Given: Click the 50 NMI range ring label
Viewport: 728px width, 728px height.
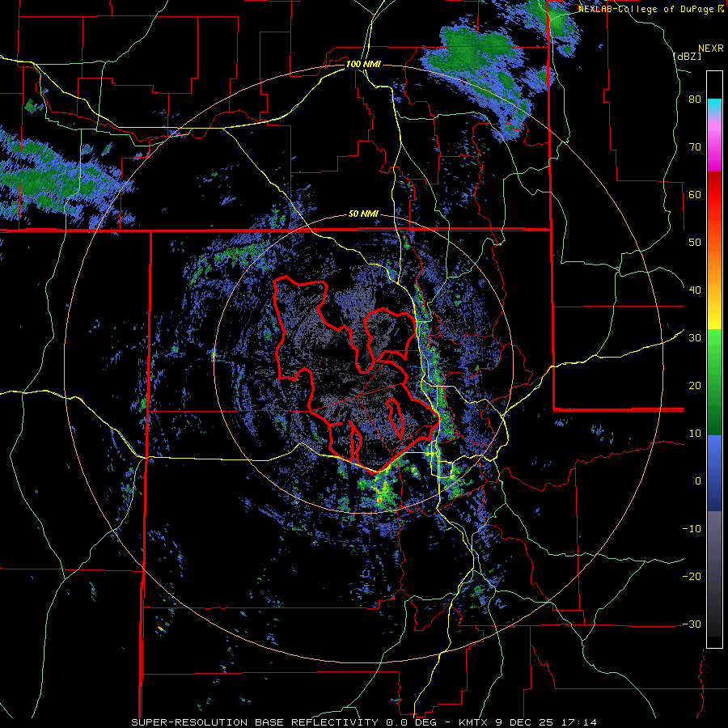Looking at the screenshot, I should tap(363, 214).
